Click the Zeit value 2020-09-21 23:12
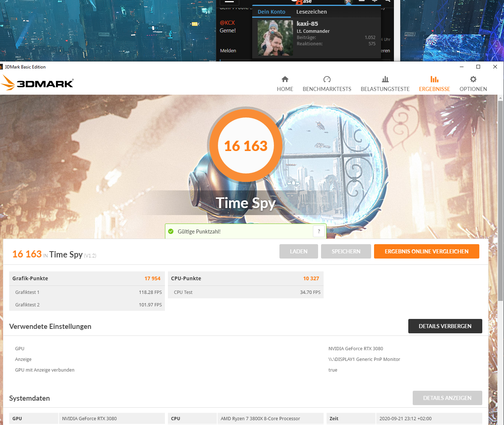The height and width of the screenshot is (425, 504). pos(405,418)
